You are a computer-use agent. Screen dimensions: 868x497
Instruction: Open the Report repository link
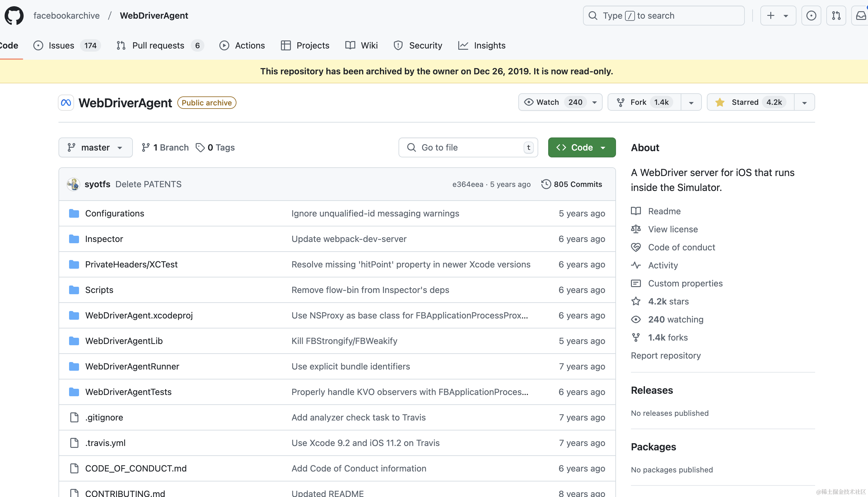pos(665,355)
